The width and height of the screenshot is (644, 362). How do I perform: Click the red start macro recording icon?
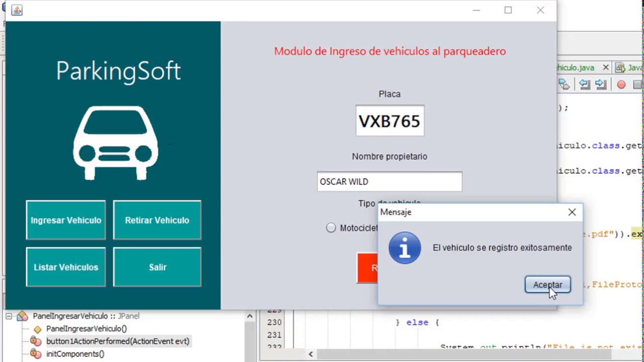click(x=621, y=84)
